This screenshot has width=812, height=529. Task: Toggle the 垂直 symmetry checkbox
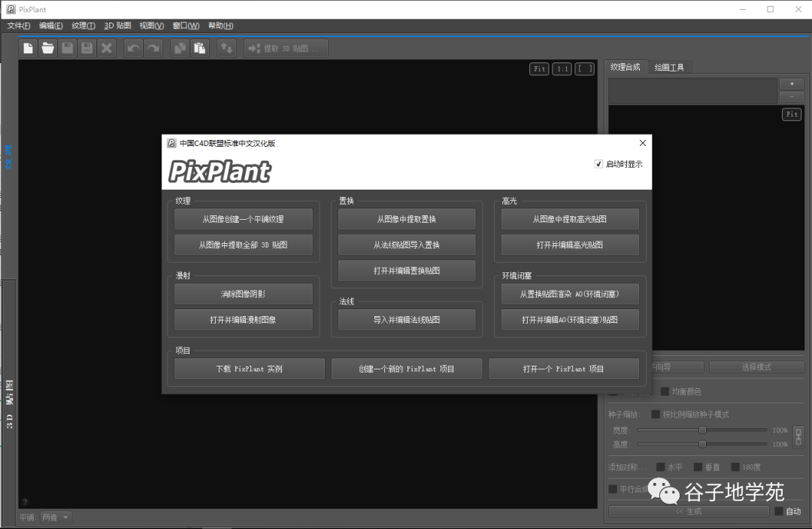[698, 467]
